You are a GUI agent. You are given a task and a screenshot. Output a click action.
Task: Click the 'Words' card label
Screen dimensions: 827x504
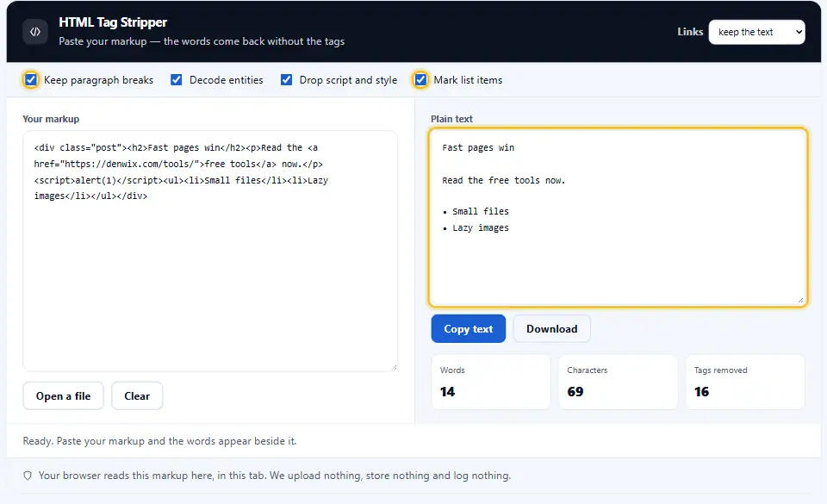coord(452,370)
